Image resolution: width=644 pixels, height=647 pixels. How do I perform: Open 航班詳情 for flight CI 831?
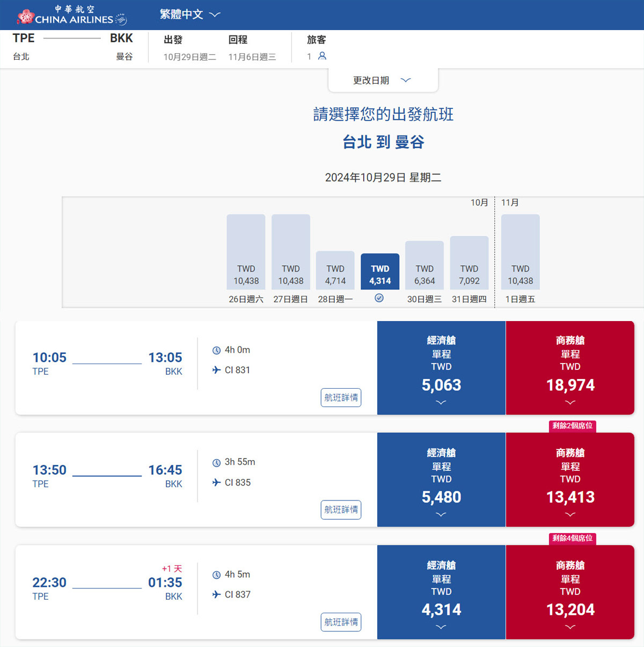[x=341, y=397]
